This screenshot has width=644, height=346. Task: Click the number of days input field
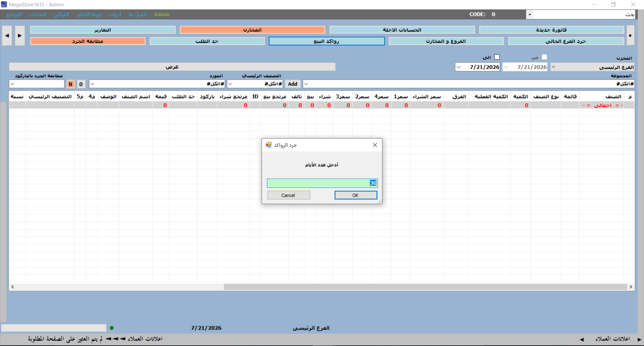[322, 183]
